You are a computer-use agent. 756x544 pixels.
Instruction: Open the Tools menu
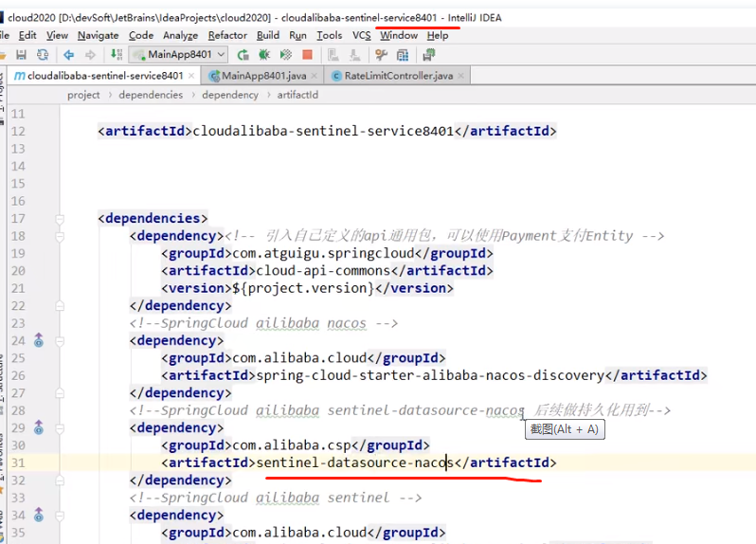330,35
